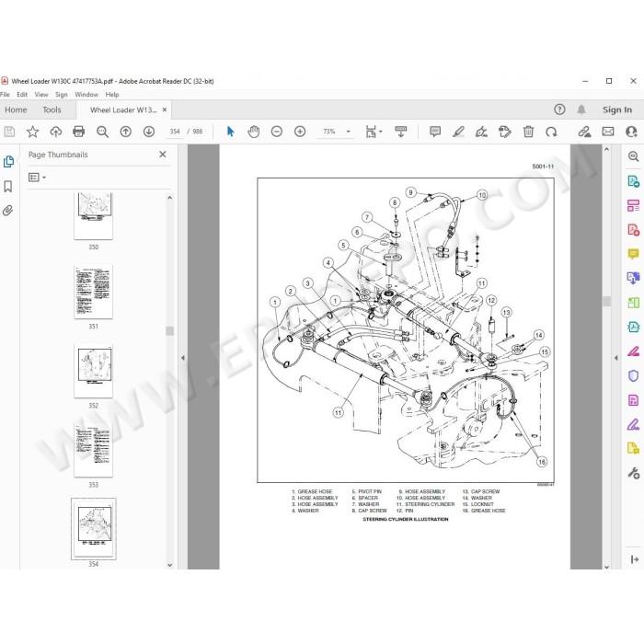Go to previous page arrow
This screenshot has width=644, height=644.
(x=126, y=132)
